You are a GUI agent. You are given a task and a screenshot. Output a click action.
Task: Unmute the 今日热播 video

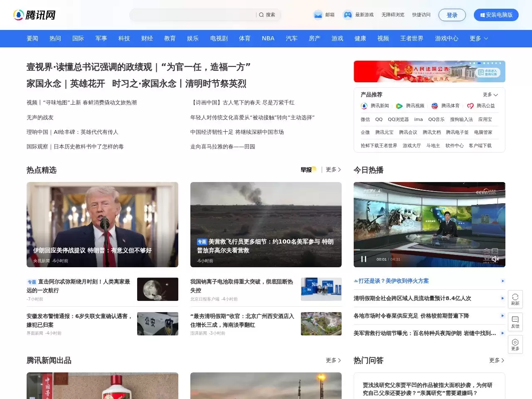pyautogui.click(x=495, y=259)
